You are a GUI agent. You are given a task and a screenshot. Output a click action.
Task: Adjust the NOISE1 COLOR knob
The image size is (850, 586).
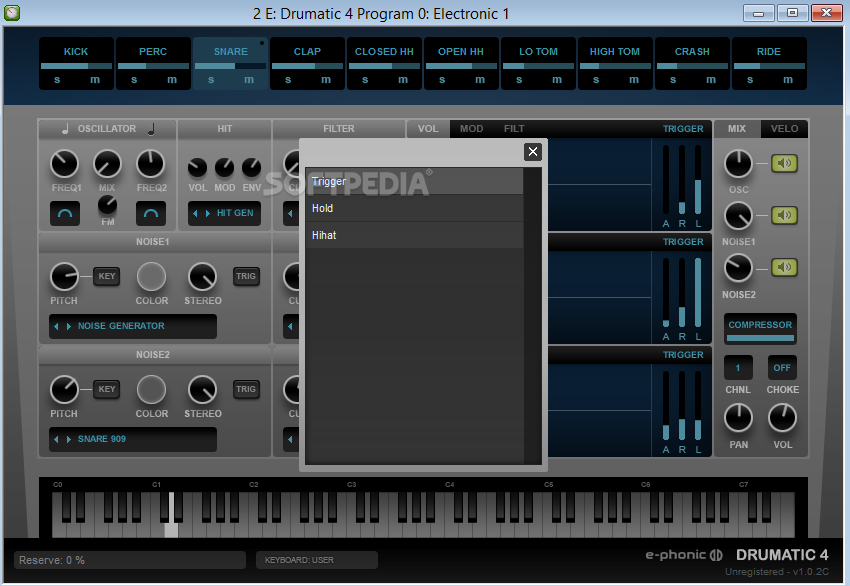pyautogui.click(x=151, y=277)
